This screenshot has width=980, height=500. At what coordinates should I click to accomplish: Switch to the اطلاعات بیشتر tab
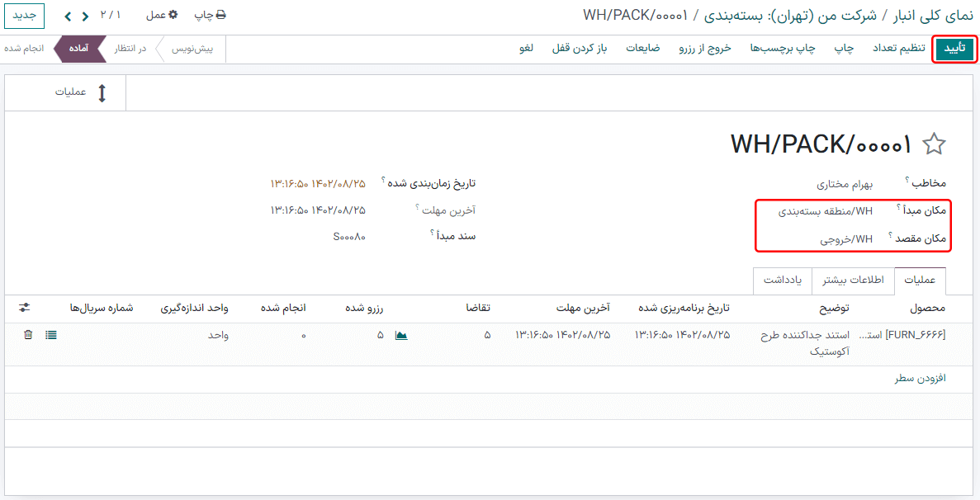tap(853, 281)
